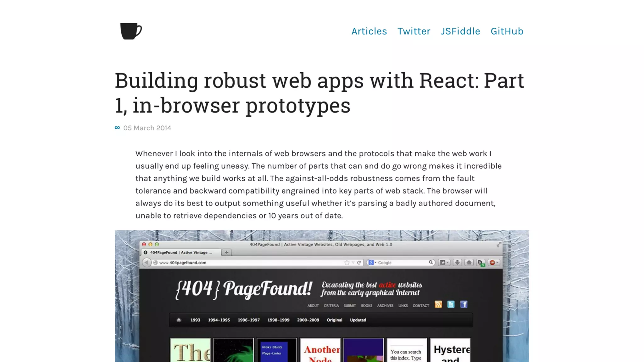Go to the JSFiddle link
This screenshot has height=362, width=644.
point(460,31)
